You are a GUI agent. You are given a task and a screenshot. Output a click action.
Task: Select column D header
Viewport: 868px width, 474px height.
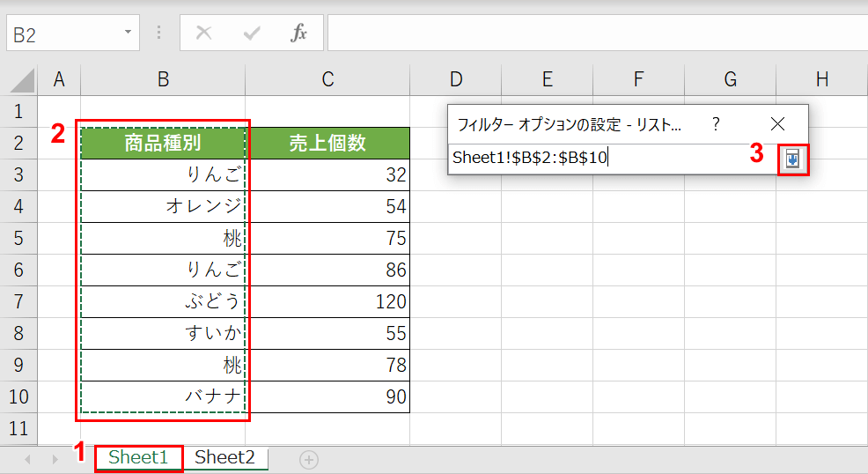tap(456, 80)
